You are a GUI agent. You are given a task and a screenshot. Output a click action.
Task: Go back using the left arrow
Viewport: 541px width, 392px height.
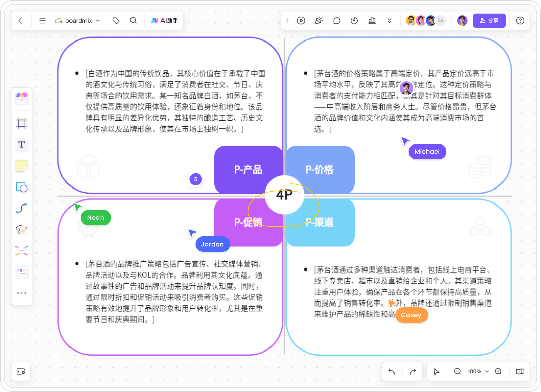pyautogui.click(x=21, y=21)
